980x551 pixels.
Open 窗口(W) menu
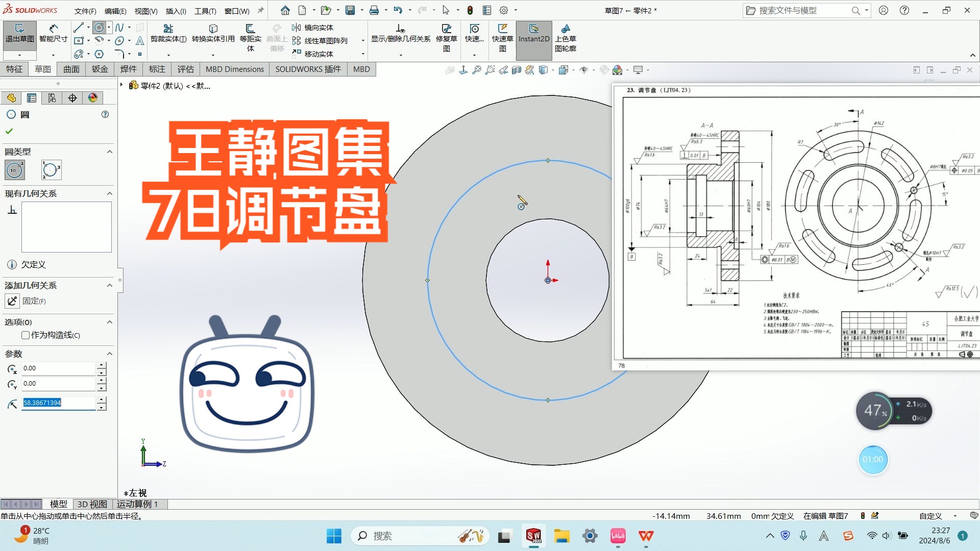pyautogui.click(x=237, y=11)
